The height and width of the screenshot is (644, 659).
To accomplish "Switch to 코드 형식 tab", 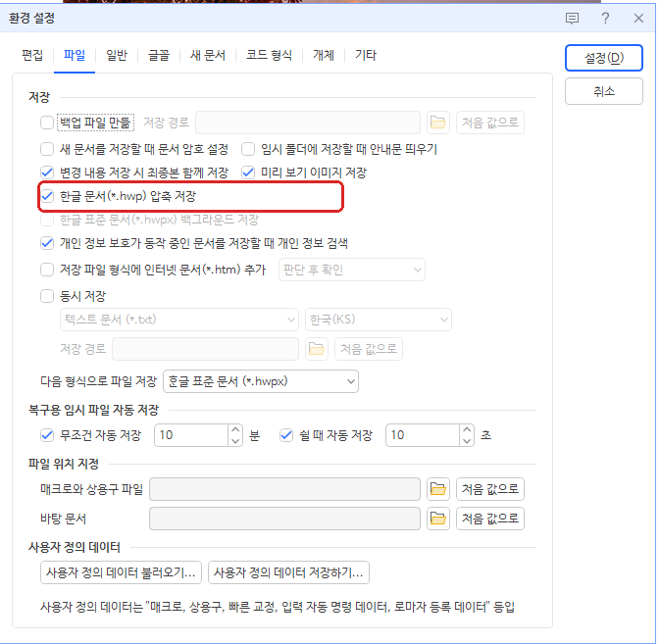I will (269, 55).
